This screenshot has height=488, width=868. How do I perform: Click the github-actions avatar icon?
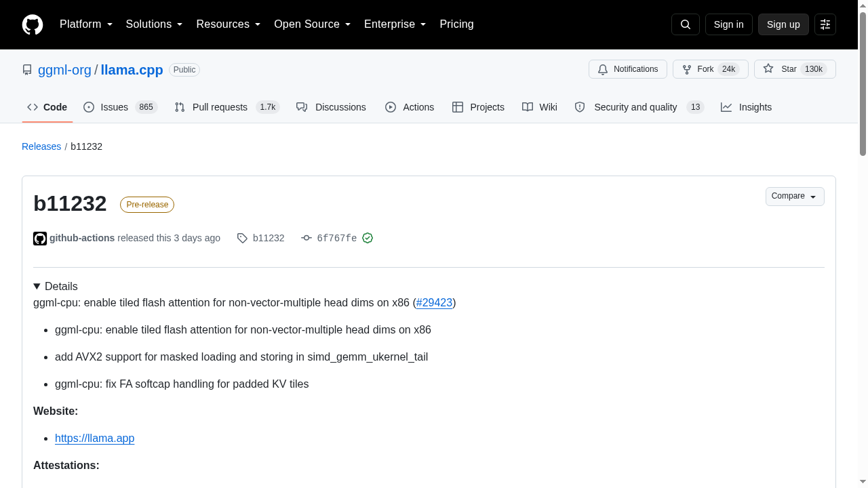tap(40, 239)
